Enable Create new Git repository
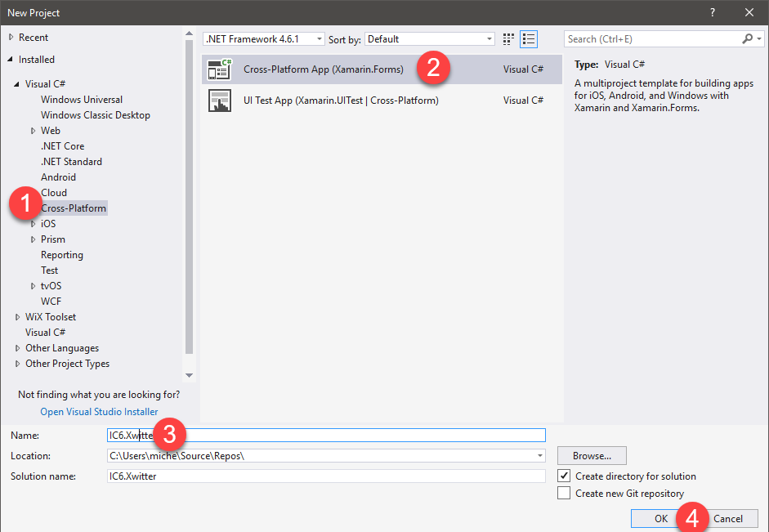 [564, 493]
